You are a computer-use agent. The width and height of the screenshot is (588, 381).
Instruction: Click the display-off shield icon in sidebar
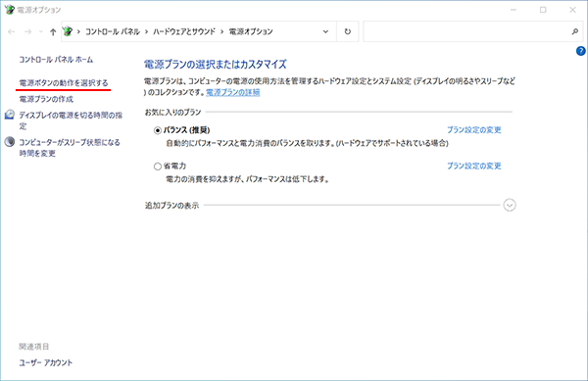10,115
